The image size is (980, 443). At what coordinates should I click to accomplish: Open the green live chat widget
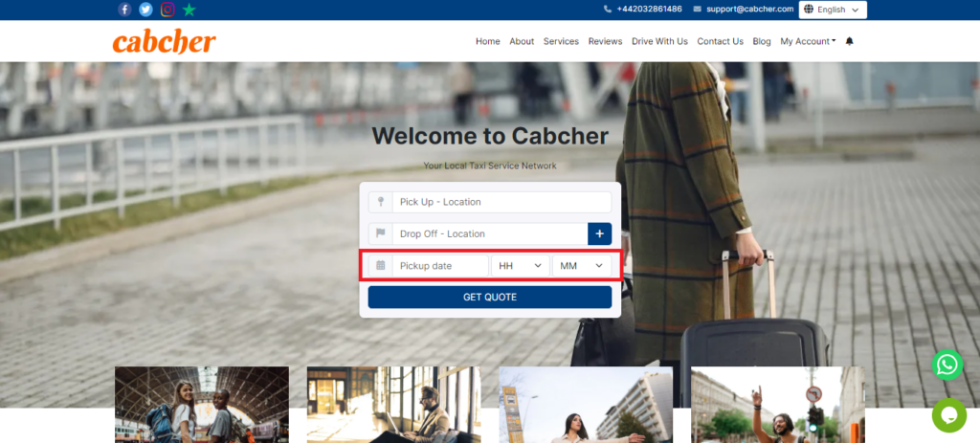pyautogui.click(x=948, y=415)
